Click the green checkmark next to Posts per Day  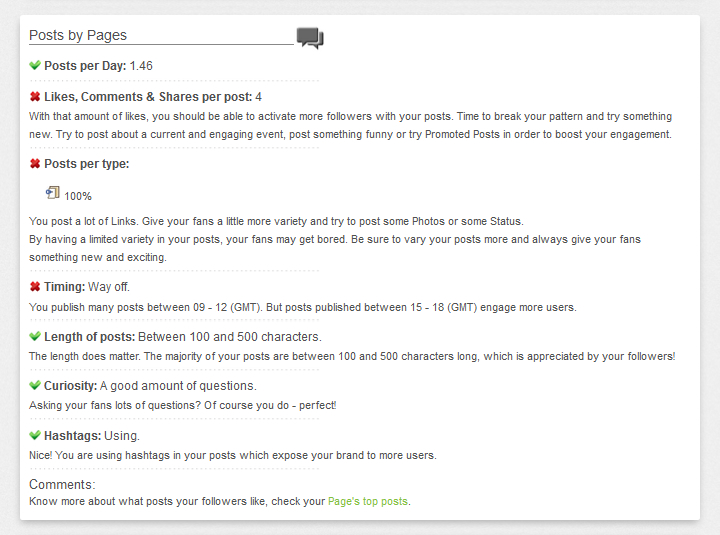tap(35, 66)
